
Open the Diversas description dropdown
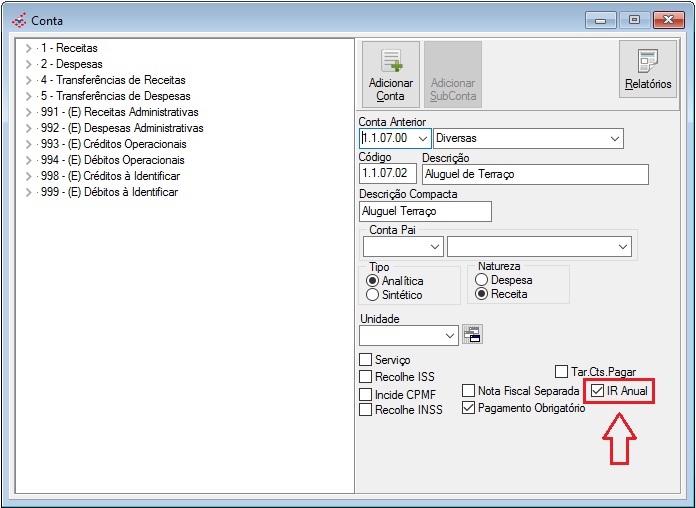(613, 138)
